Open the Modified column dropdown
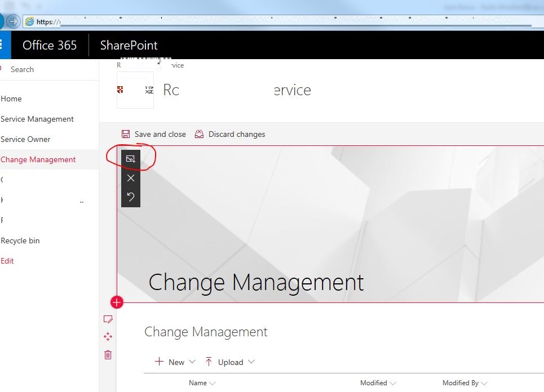The image size is (544, 392). (x=393, y=384)
